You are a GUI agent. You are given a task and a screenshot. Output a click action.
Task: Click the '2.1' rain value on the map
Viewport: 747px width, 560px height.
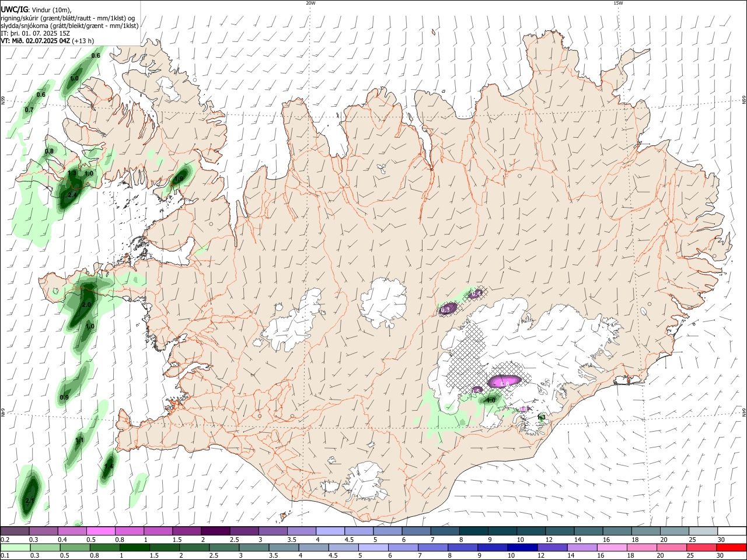tap(30, 501)
